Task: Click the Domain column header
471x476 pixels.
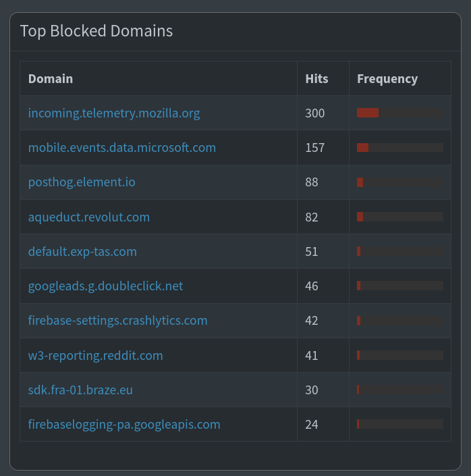Action: (51, 78)
